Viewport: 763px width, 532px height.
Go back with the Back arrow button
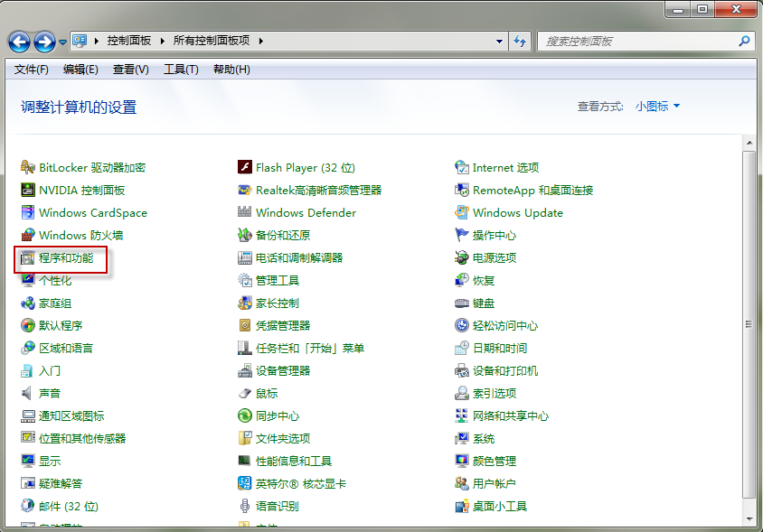click(x=20, y=42)
